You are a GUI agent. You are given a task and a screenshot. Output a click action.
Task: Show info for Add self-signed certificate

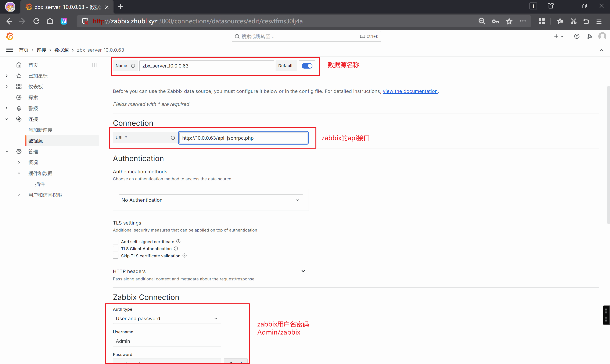[x=179, y=241]
